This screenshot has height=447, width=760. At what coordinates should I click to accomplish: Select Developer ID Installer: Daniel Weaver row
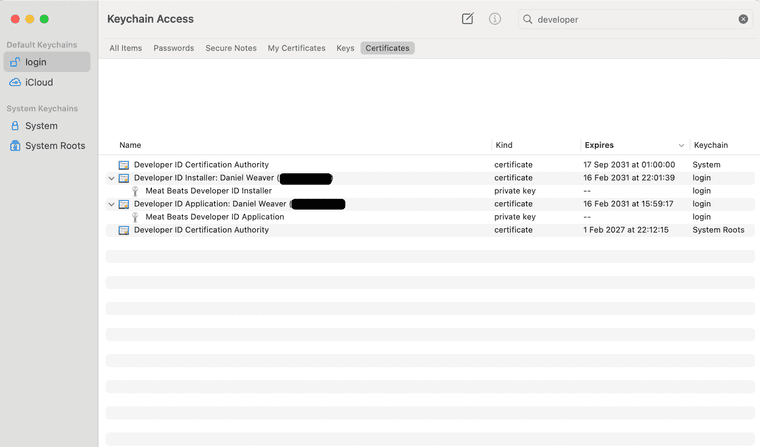(430, 178)
